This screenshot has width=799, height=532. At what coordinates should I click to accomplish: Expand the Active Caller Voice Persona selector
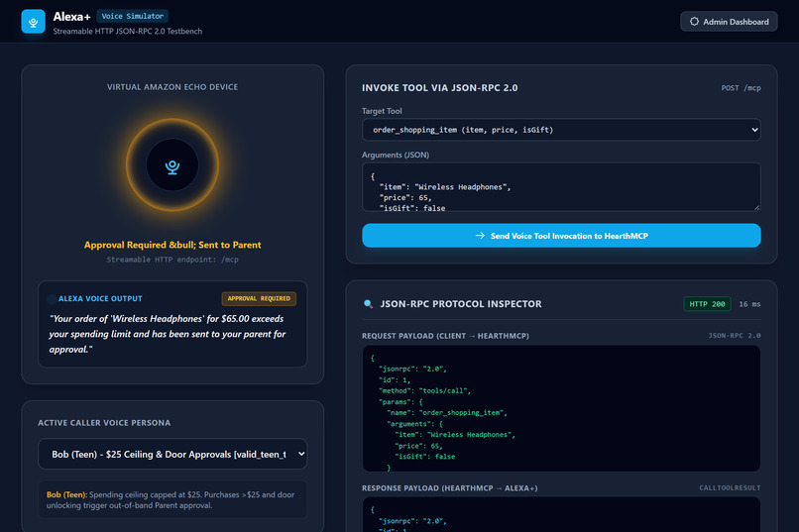pos(172,454)
